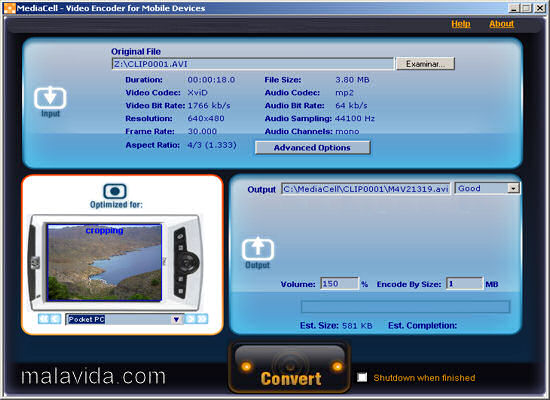The height and width of the screenshot is (400, 550).
Task: Open the Pocket PC device dropdown
Action: tap(176, 319)
